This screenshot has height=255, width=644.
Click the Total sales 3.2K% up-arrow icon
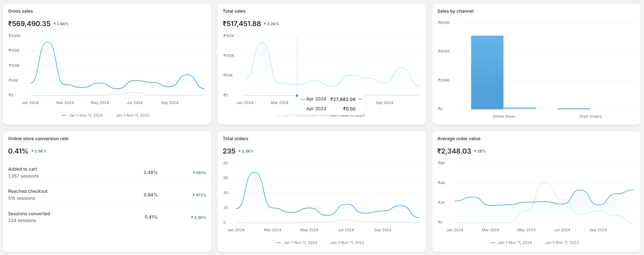[265, 24]
